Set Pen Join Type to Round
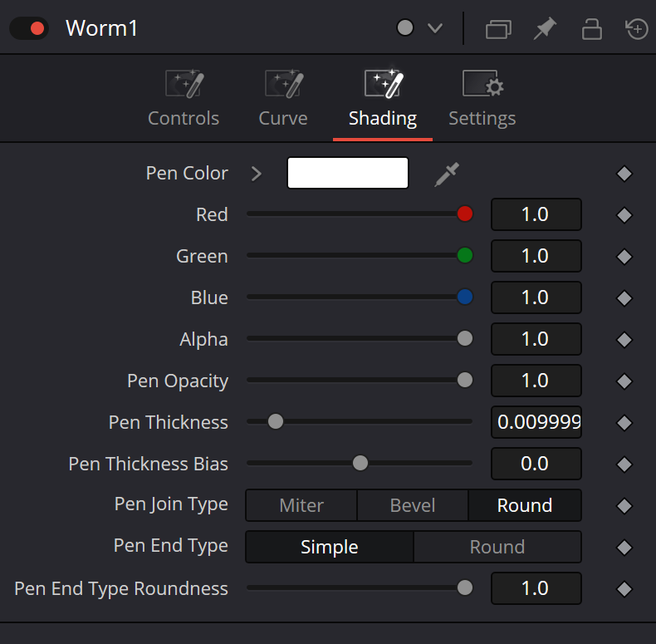Image resolution: width=656 pixels, height=644 pixels. [525, 505]
